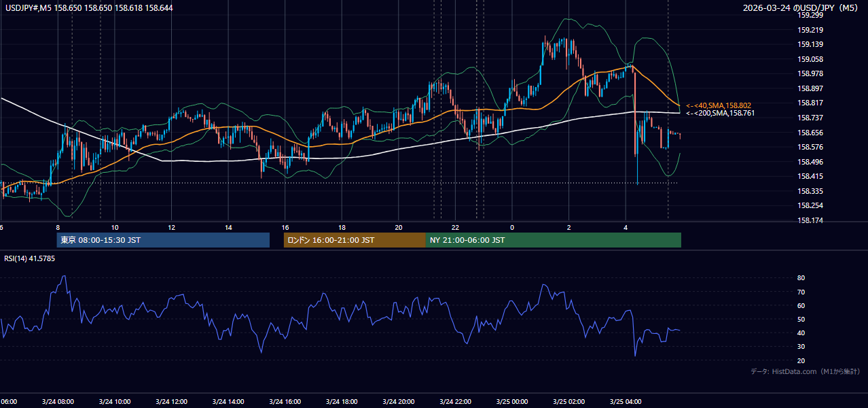Click price axis value 158.174

point(811,220)
